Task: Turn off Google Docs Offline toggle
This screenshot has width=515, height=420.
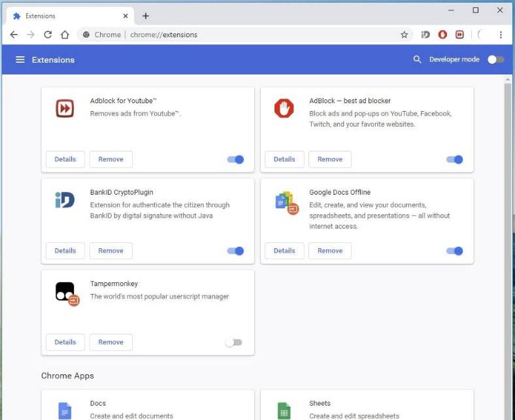Action: (x=455, y=251)
